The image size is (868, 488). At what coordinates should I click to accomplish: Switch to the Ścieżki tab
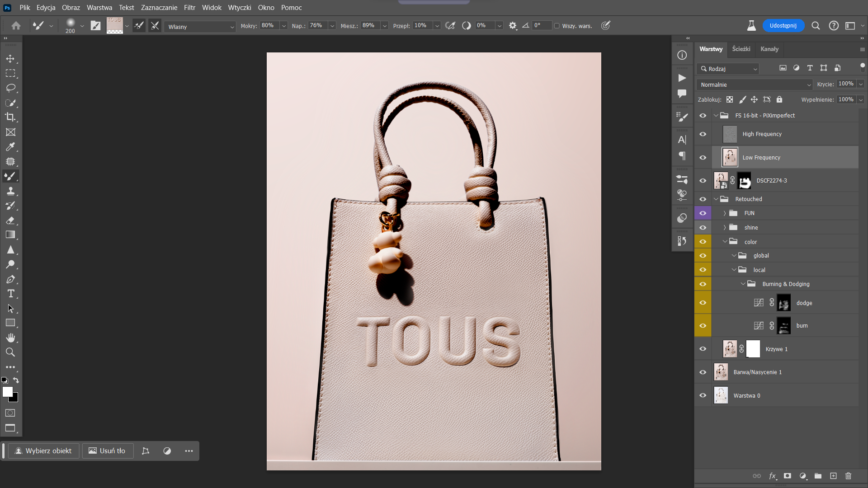point(741,49)
